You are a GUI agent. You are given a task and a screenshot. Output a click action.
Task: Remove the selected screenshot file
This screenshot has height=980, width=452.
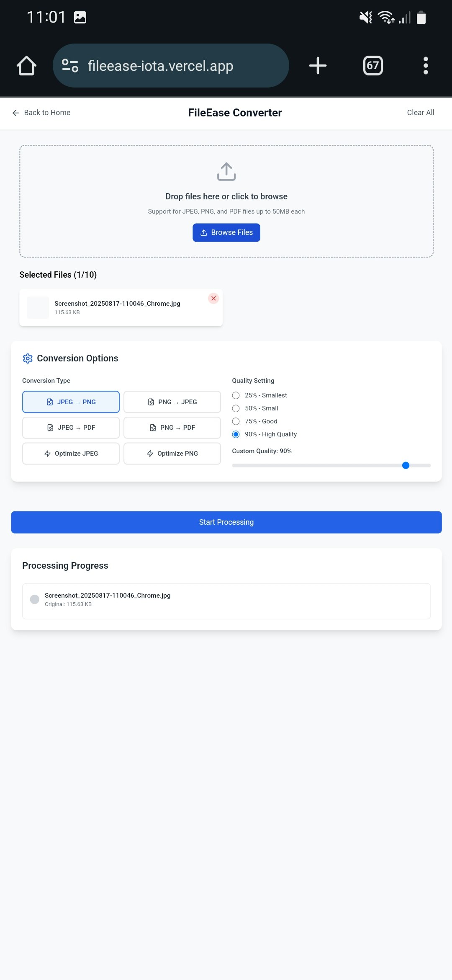[213, 298]
